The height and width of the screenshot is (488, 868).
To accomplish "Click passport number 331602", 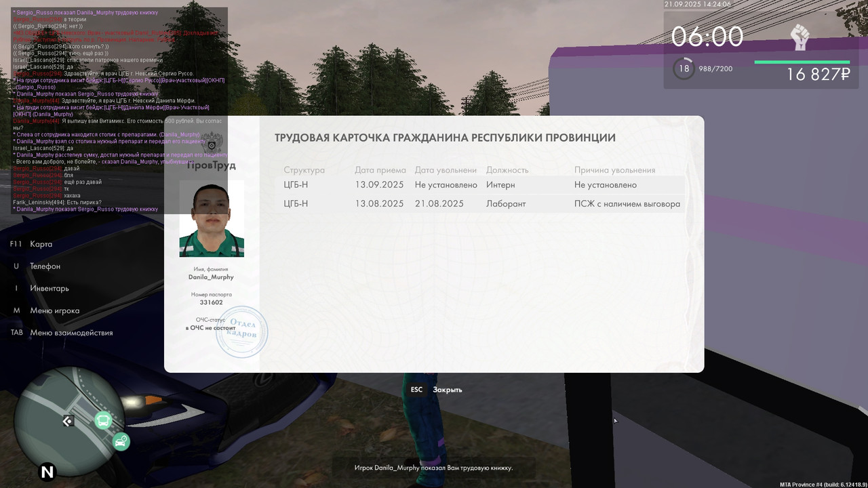I will click(211, 302).
